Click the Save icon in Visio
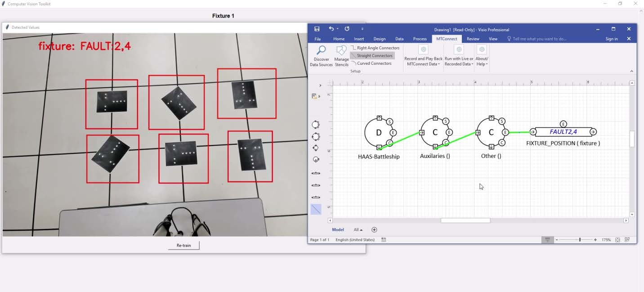 point(317,29)
